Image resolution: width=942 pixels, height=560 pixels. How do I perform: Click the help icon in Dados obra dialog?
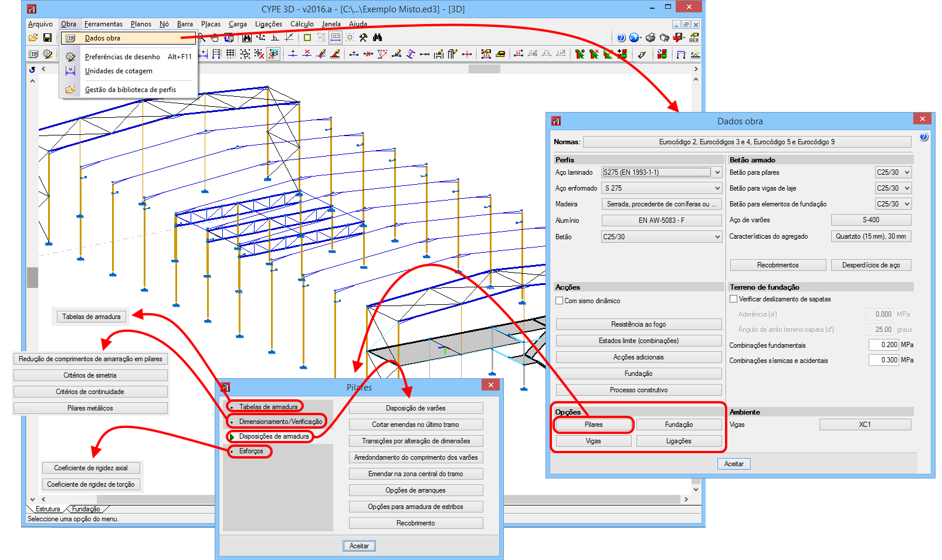924,137
